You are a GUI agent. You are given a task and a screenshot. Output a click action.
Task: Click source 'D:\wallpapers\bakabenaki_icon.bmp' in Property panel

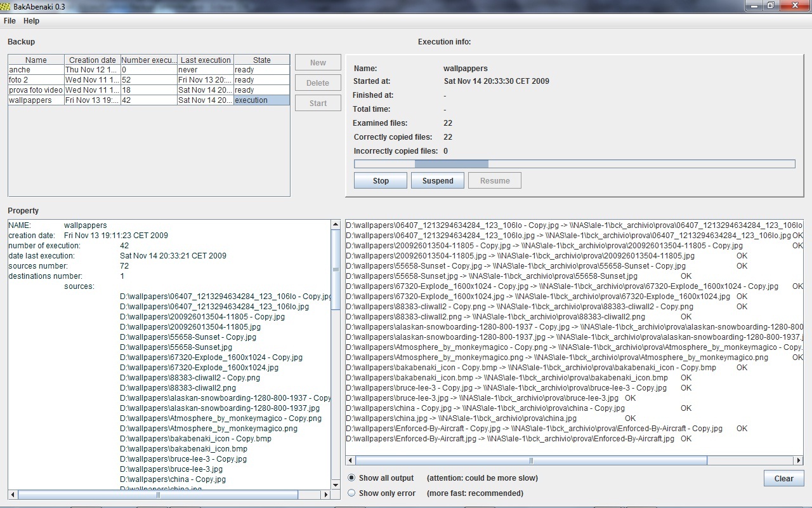(183, 449)
